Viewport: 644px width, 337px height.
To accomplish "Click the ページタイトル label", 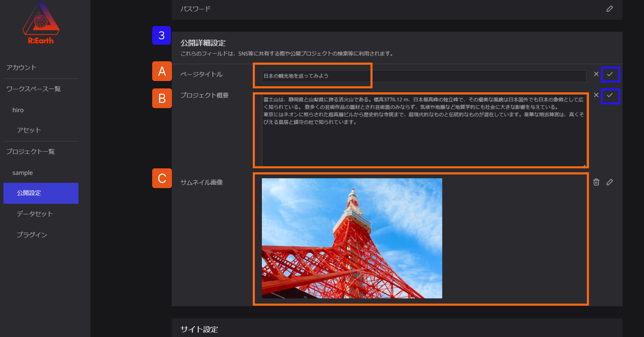I will (x=201, y=74).
